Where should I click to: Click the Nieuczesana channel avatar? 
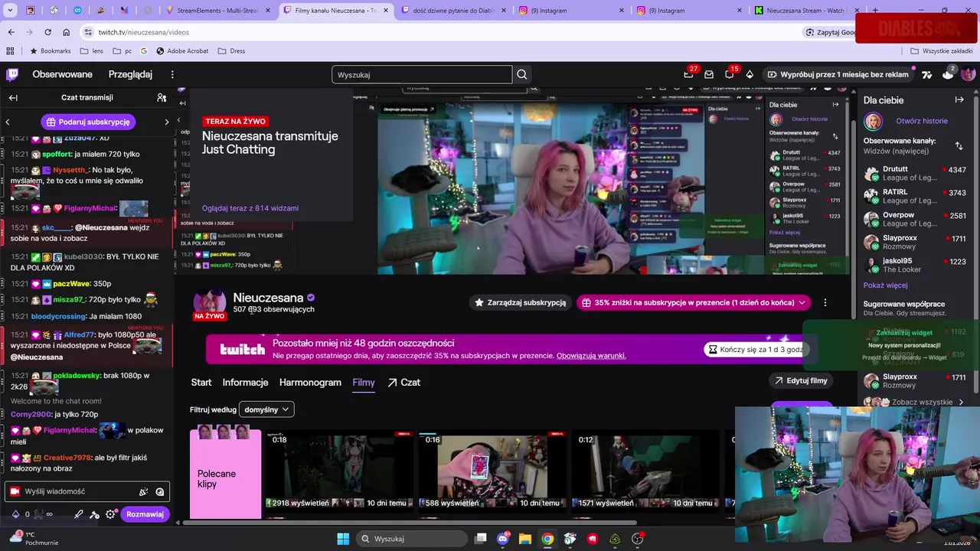(x=209, y=304)
